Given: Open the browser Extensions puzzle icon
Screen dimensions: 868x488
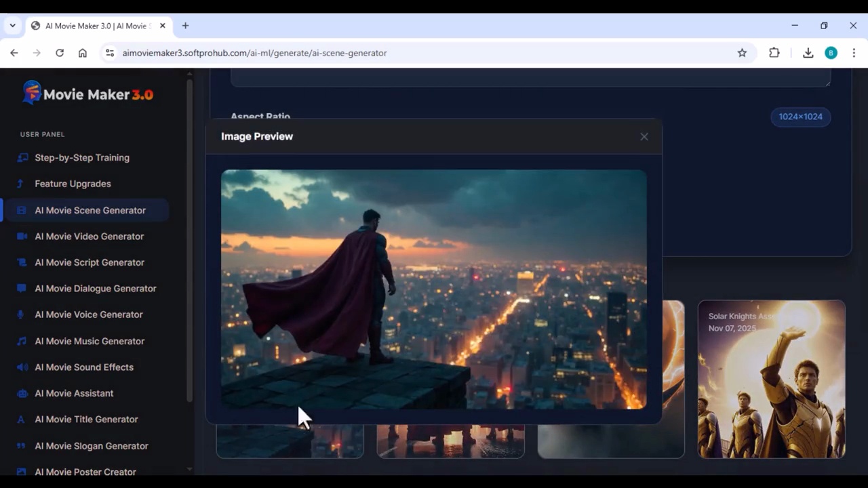Looking at the screenshot, I should (774, 53).
